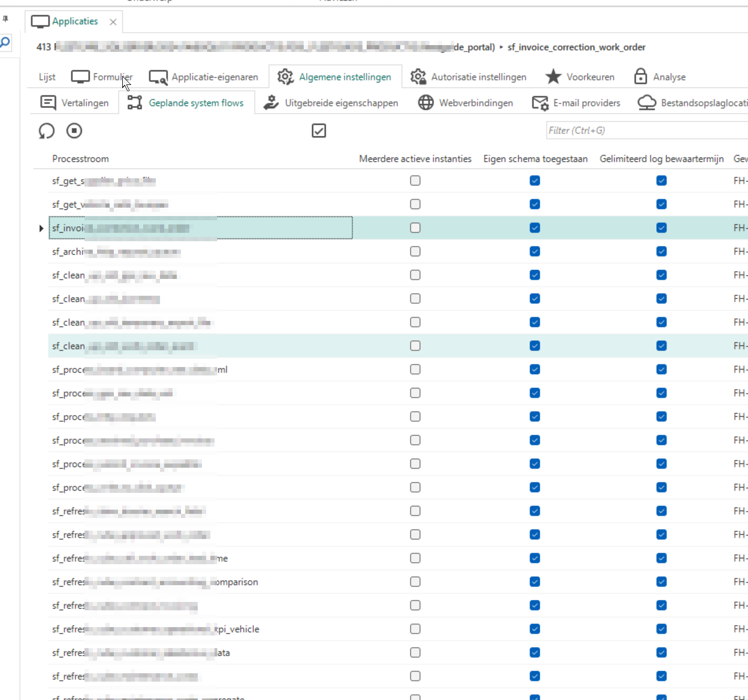Tick Meerdere actieve instanties for the row ending in ml
748x700 pixels.
[x=415, y=370]
